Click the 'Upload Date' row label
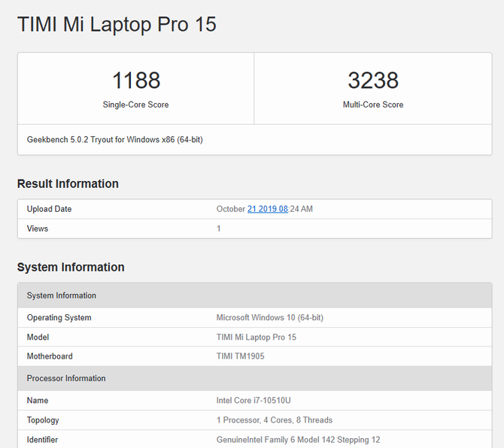 pos(49,209)
